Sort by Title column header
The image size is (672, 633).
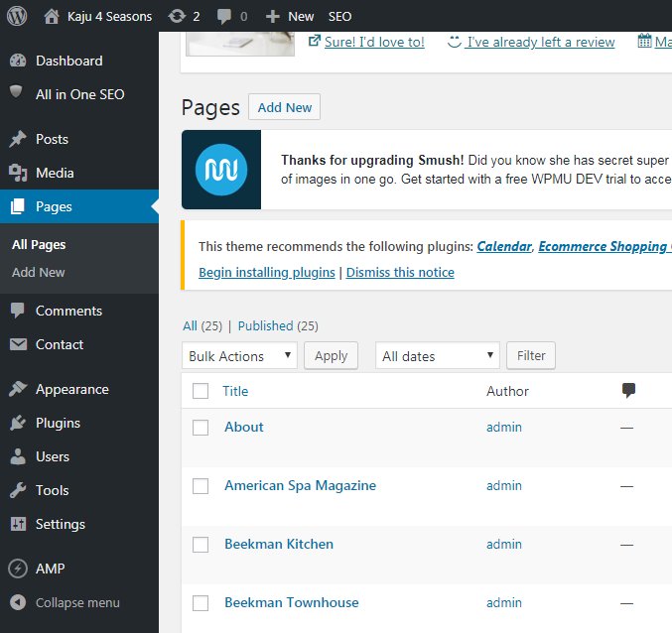235,391
